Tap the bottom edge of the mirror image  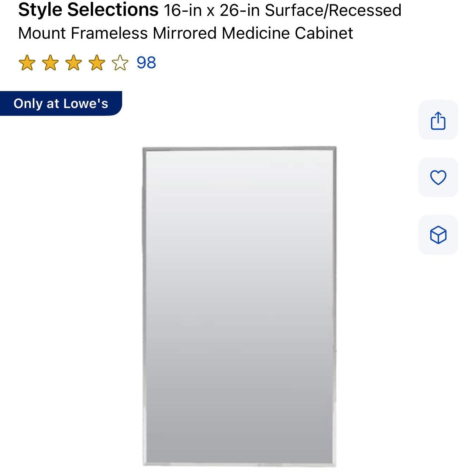coord(239,464)
